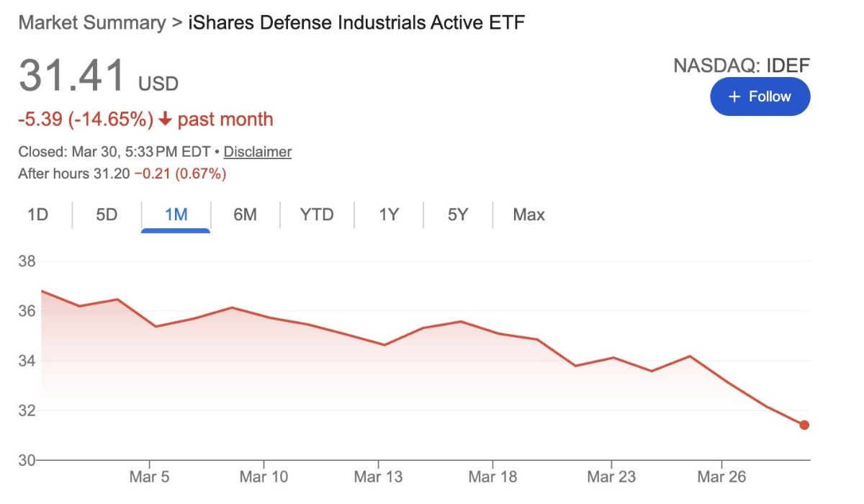Click the red end-point dot on chart
864x504 pixels.
tap(804, 425)
